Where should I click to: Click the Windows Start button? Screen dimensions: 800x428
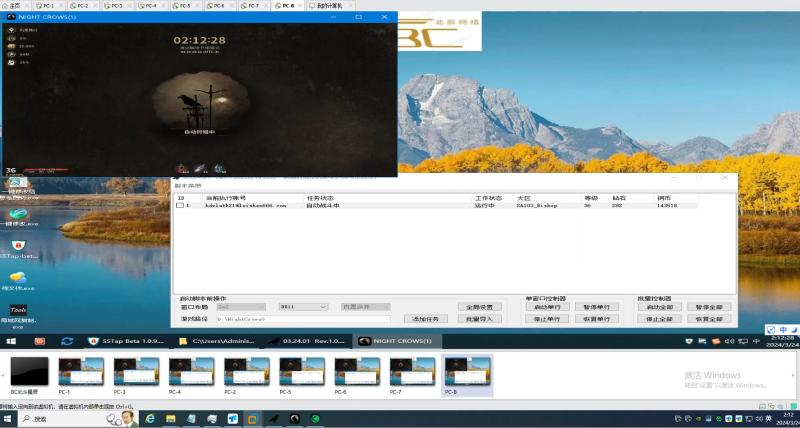[7, 418]
